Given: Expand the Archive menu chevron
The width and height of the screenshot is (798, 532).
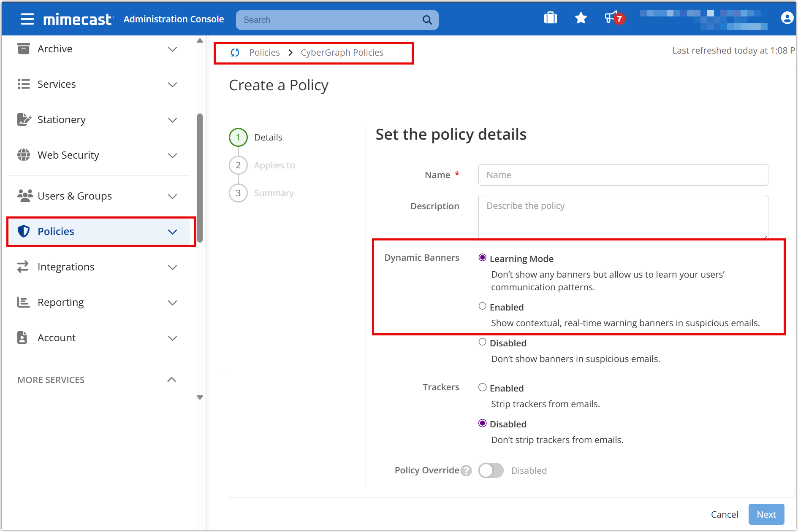Looking at the screenshot, I should click(x=172, y=49).
